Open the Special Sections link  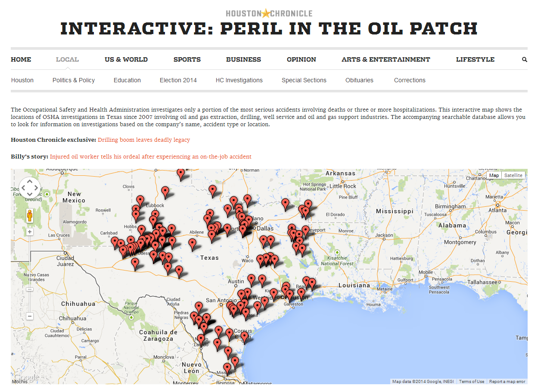(x=304, y=80)
